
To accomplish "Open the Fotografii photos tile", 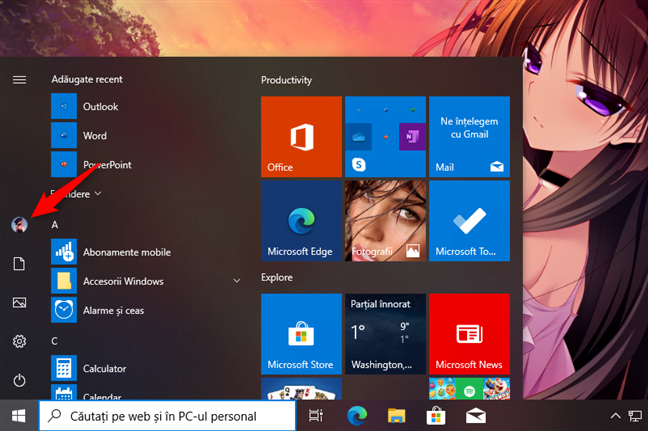I will pyautogui.click(x=385, y=221).
